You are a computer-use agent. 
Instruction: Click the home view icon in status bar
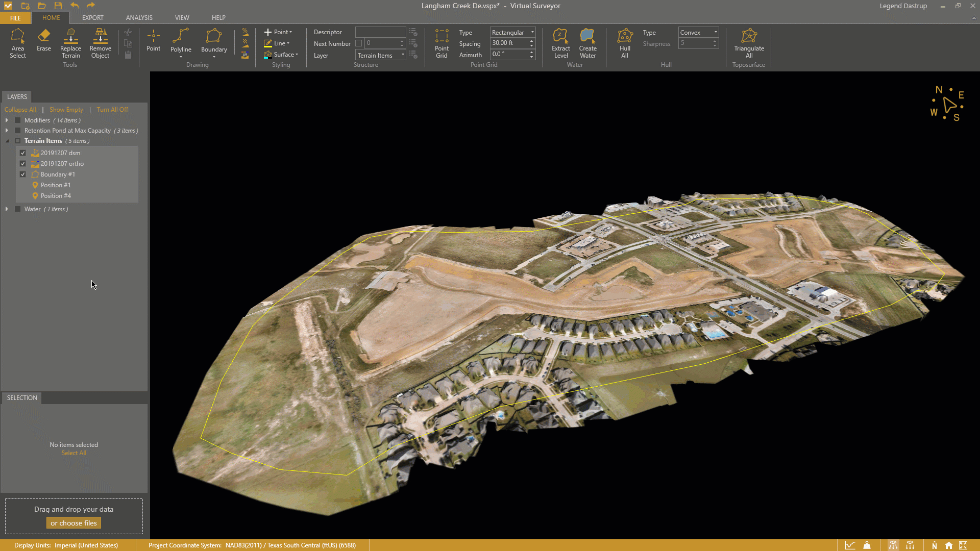(x=949, y=545)
